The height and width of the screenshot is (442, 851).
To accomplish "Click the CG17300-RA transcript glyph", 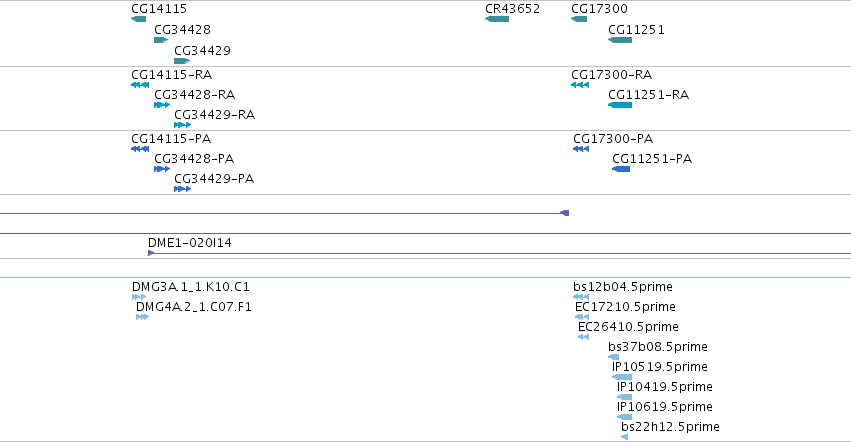I will click(580, 85).
